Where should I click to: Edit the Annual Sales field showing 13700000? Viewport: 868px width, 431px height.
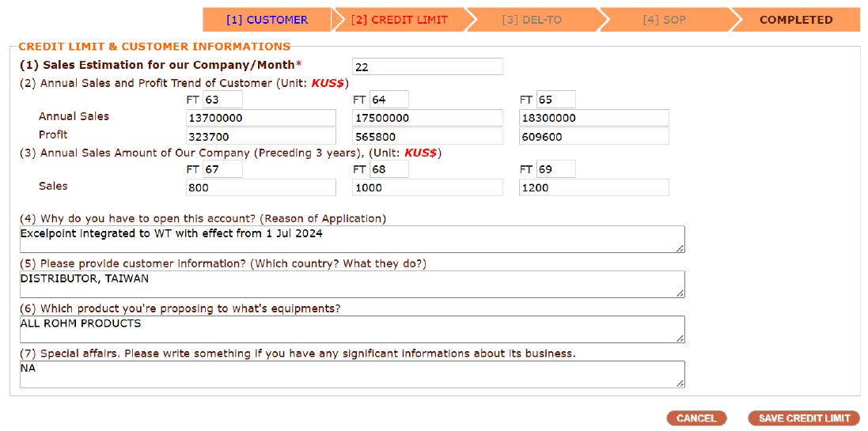click(x=261, y=118)
